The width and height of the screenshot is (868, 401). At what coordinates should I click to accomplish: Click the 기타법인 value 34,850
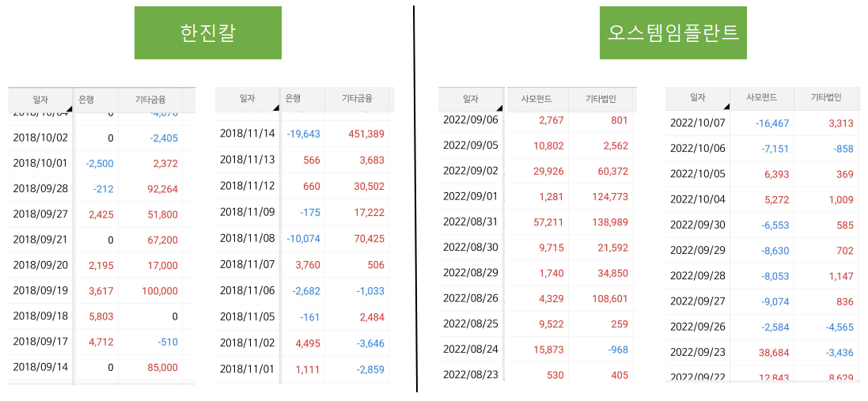tap(612, 273)
